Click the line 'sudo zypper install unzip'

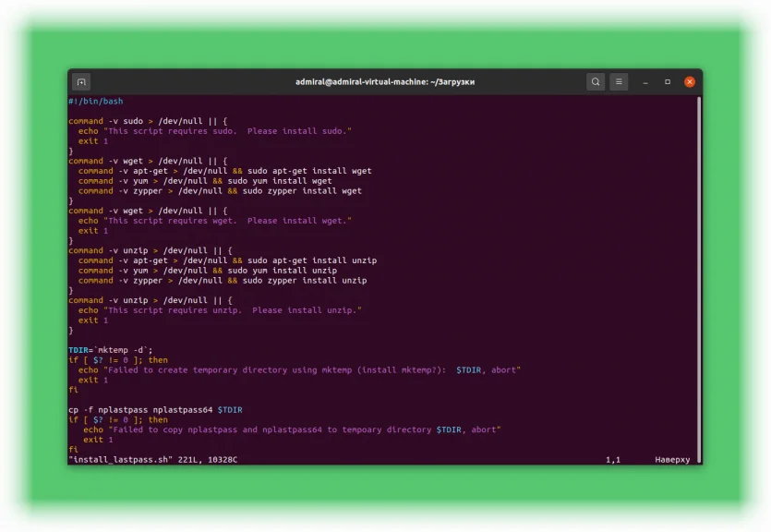pyautogui.click(x=305, y=281)
